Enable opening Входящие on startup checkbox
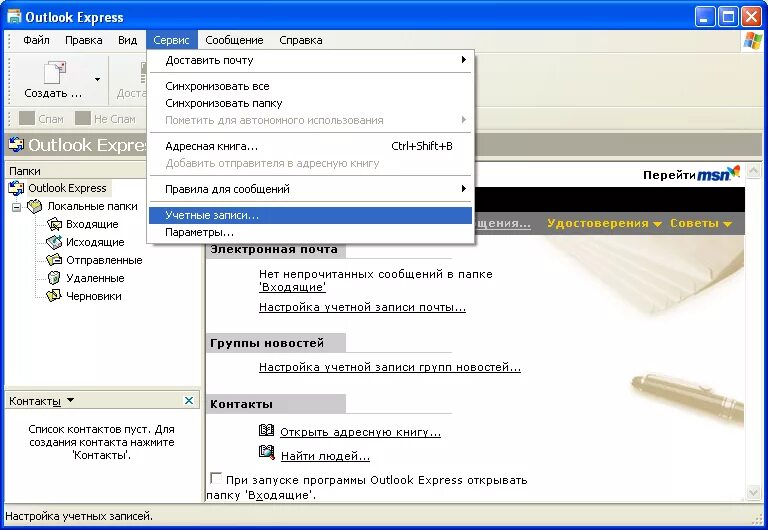 216,478
